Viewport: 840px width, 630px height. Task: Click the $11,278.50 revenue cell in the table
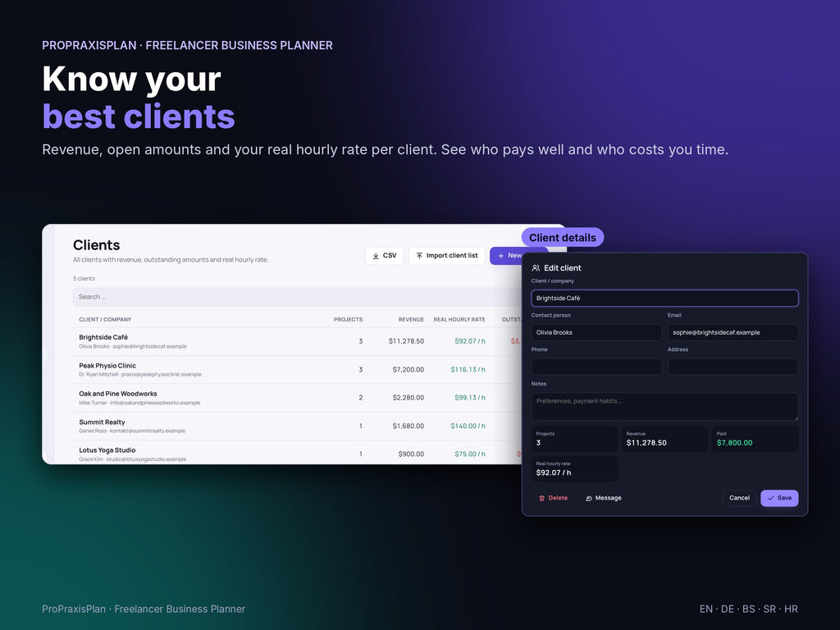click(x=406, y=341)
